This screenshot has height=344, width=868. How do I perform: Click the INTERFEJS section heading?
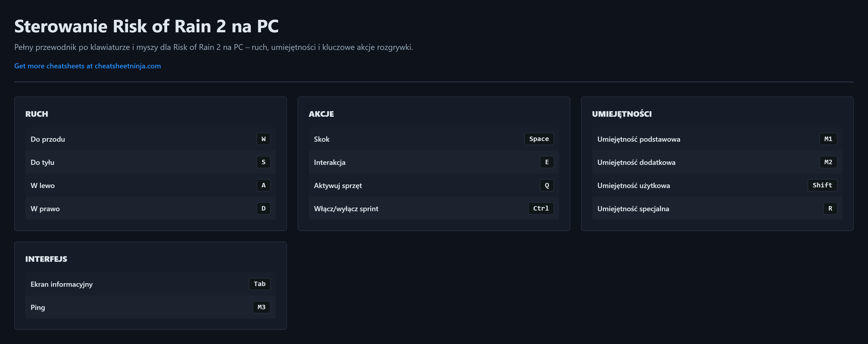[46, 259]
